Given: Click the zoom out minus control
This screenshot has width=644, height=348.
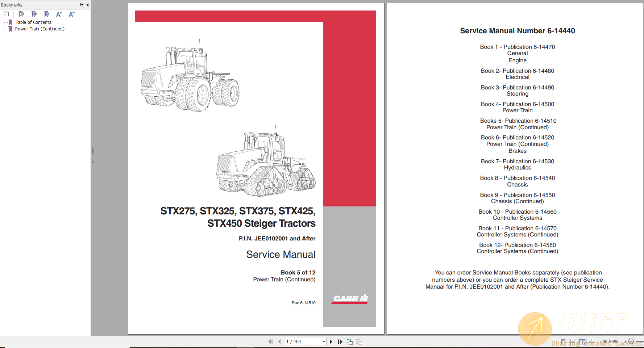Looking at the screenshot, I should point(631,341).
